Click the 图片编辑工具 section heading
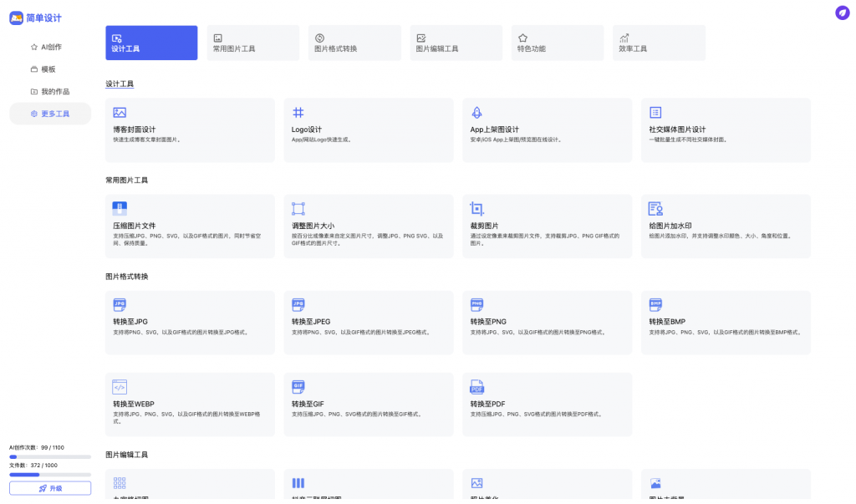This screenshot has height=504, width=856. (127, 455)
